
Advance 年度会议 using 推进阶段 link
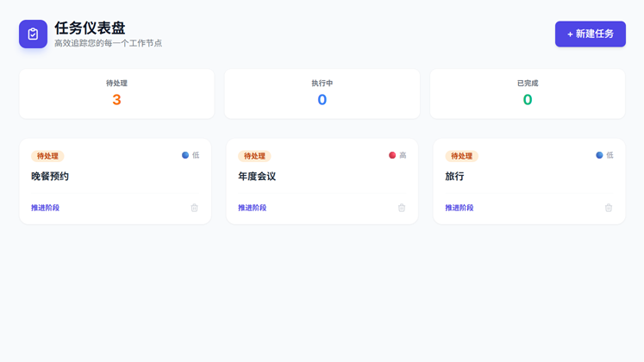click(x=253, y=208)
